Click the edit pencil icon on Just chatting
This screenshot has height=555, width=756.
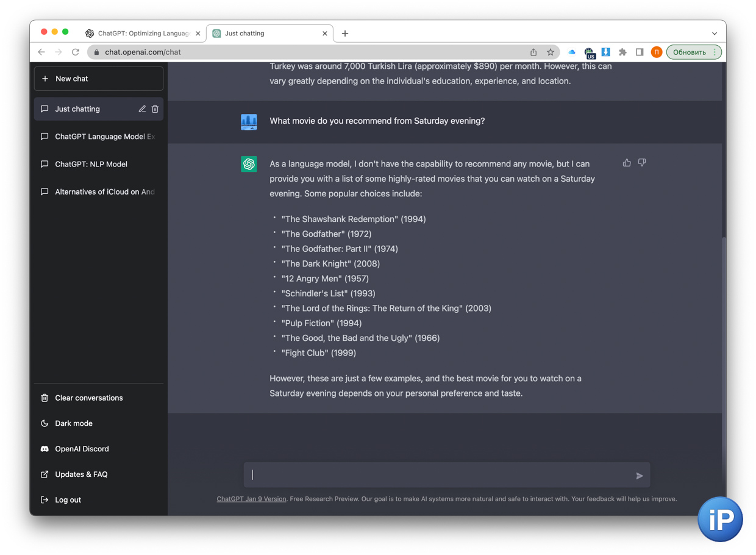tap(142, 109)
